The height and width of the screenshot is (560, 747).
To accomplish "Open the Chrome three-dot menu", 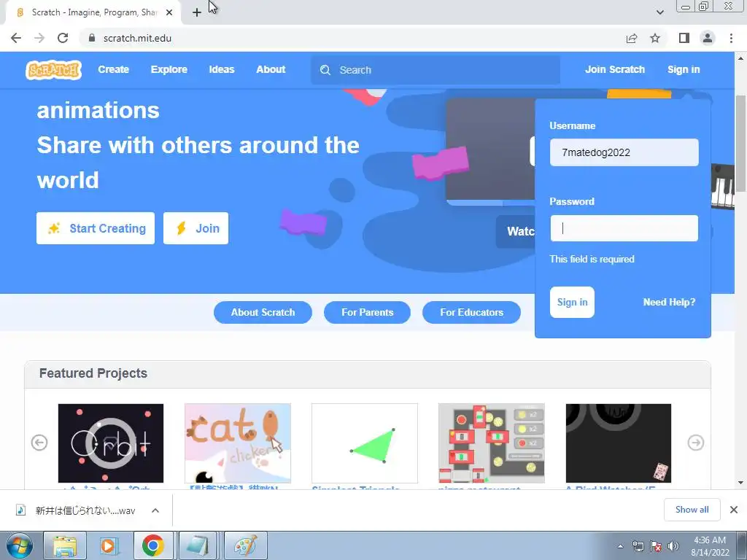I will [x=731, y=38].
